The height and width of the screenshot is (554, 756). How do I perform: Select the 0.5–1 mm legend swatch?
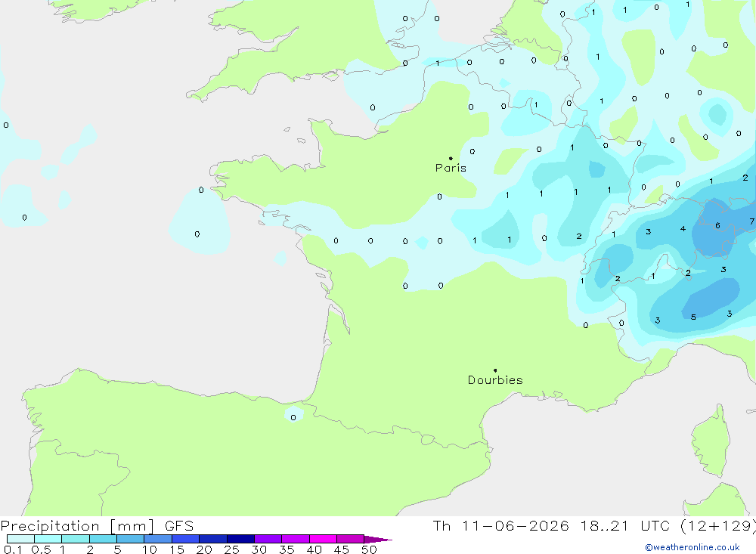tap(48, 539)
